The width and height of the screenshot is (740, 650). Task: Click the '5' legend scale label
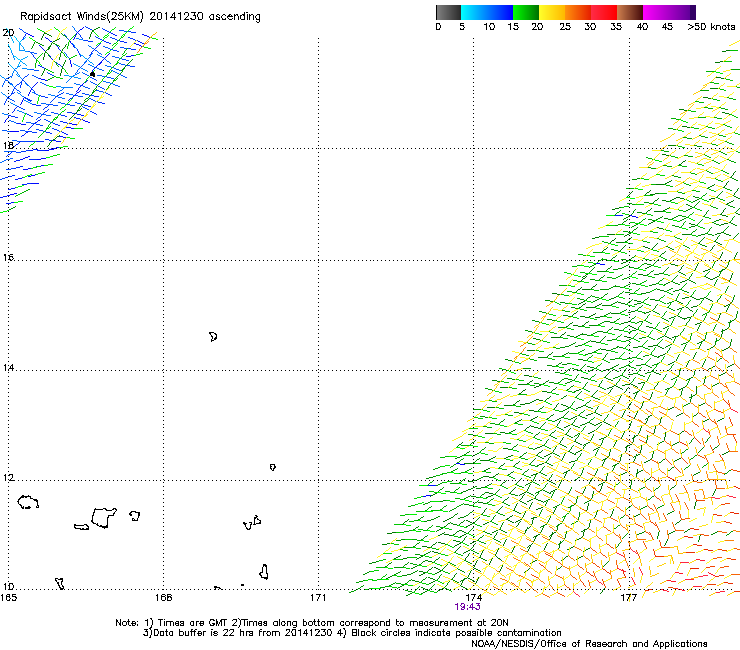click(x=462, y=27)
